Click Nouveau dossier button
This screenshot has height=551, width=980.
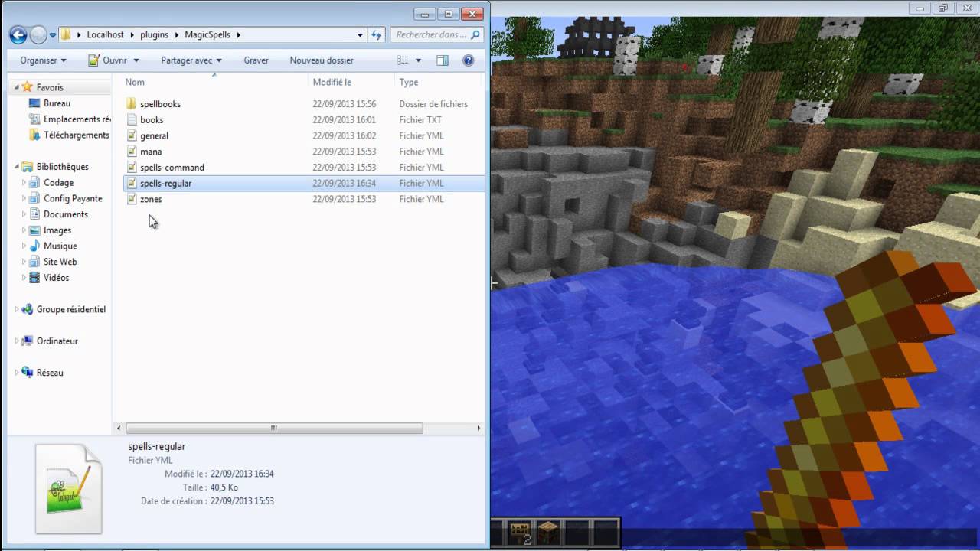coord(322,60)
